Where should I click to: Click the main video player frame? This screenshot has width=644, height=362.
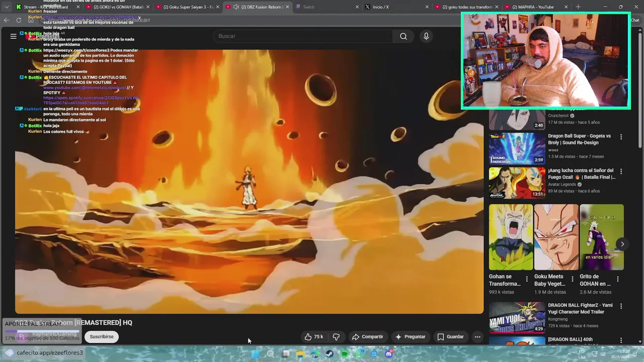coord(249,181)
